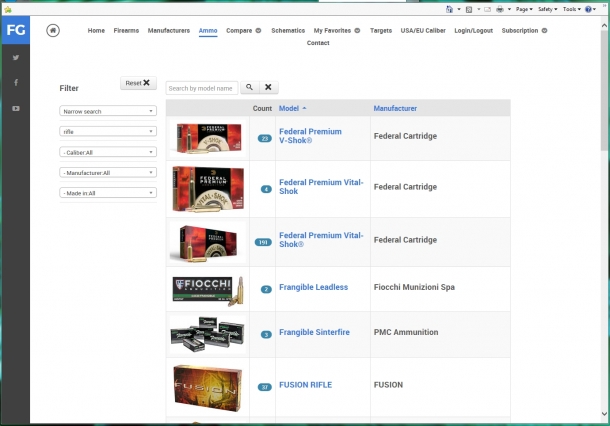This screenshot has height=426, width=610.
Task: Click 'PMC Ammunition' manufacturer cell
Action: 406,332
